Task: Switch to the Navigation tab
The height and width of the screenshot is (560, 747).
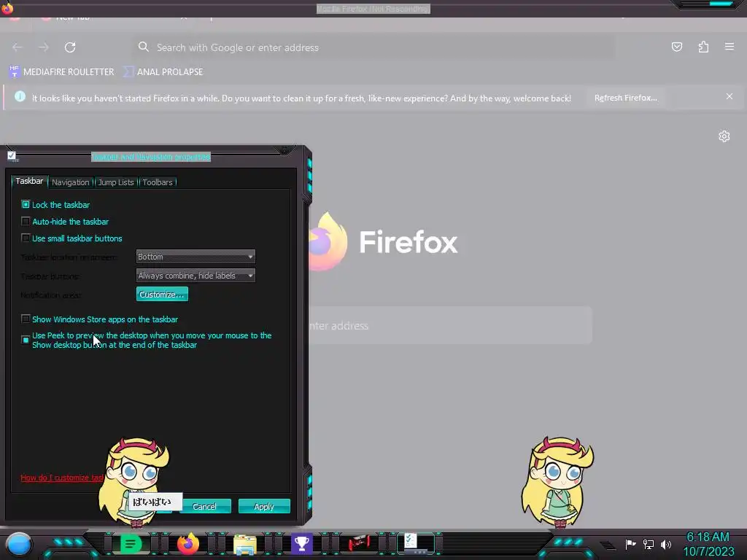Action: (71, 182)
